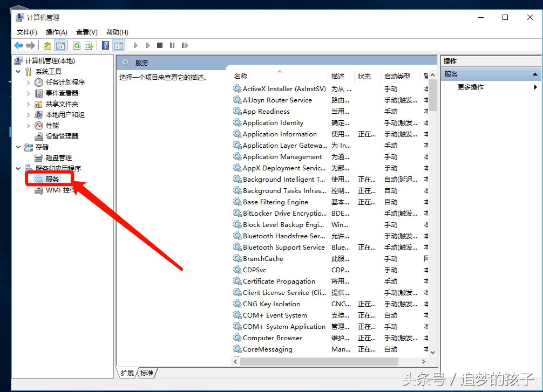Toggle the show/hide console tree icon
This screenshot has width=543, height=392.
pos(60,45)
